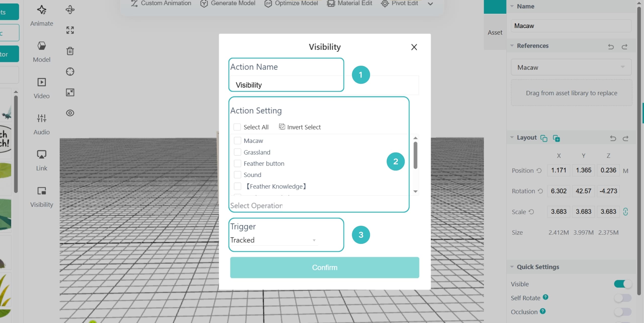
Task: Check the Macaw checkbox
Action: pos(237,141)
